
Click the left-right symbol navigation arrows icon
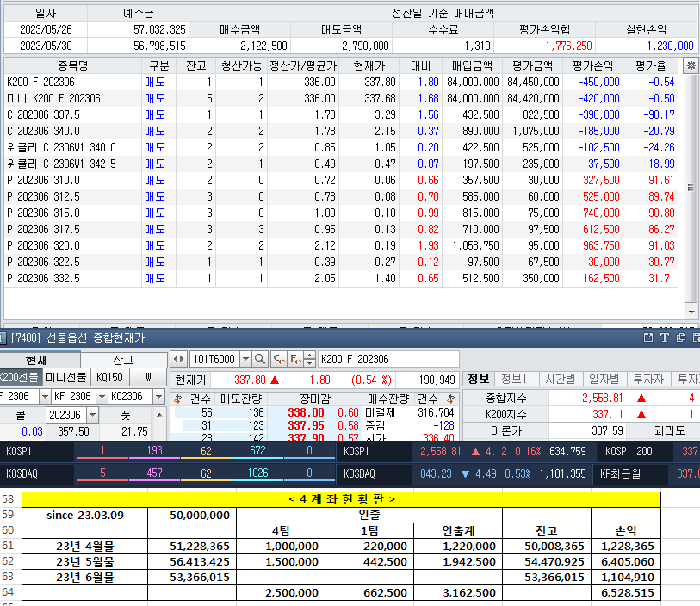180,361
